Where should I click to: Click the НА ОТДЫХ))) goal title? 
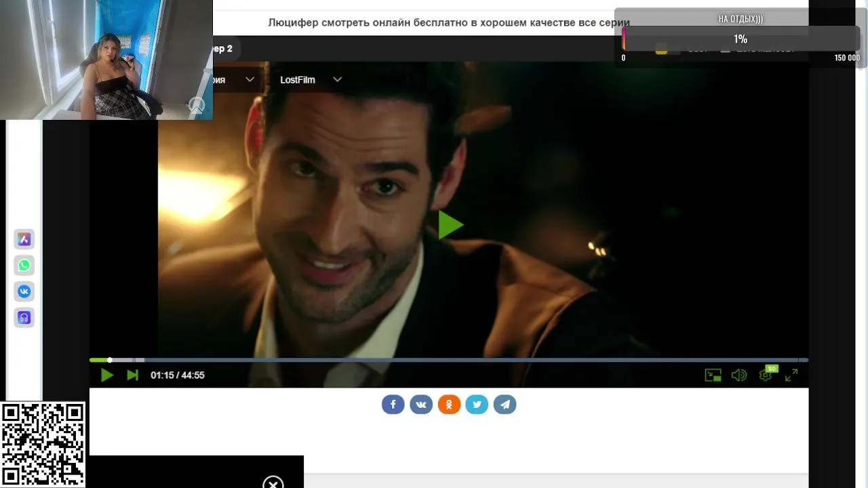point(741,19)
